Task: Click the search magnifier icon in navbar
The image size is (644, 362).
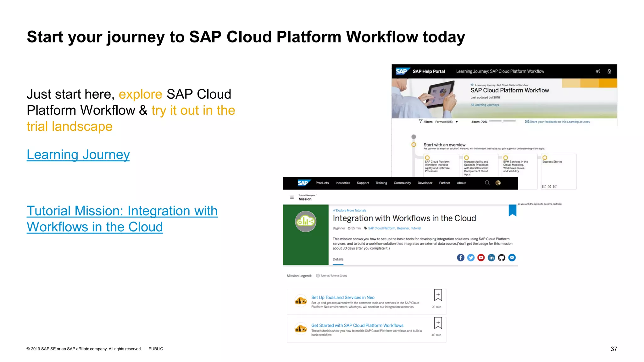Action: point(487,183)
